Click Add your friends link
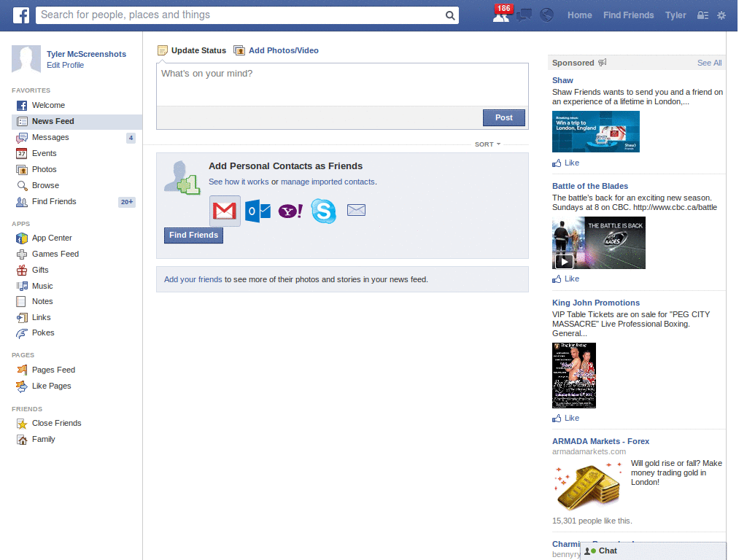The image size is (747, 560). point(193,279)
